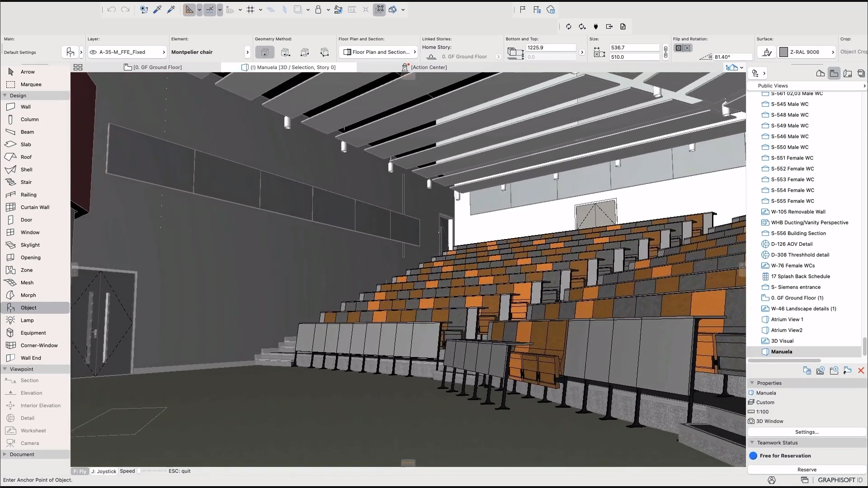
Task: Click the Settings... button
Action: [807, 432]
